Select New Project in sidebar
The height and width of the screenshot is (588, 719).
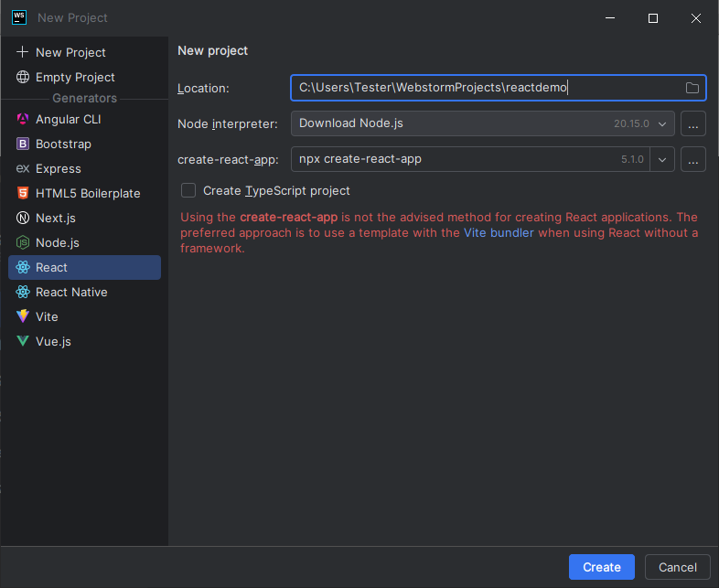85,52
